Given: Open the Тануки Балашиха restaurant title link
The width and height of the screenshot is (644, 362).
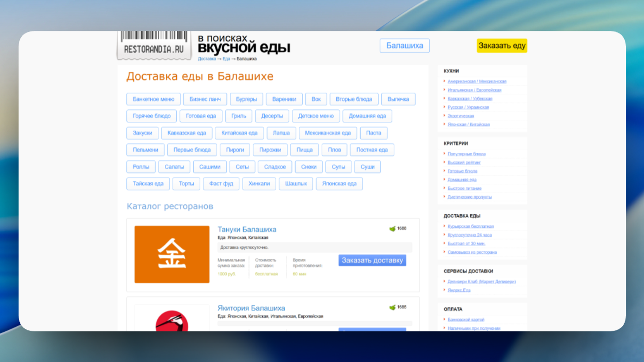Looking at the screenshot, I should click(247, 229).
